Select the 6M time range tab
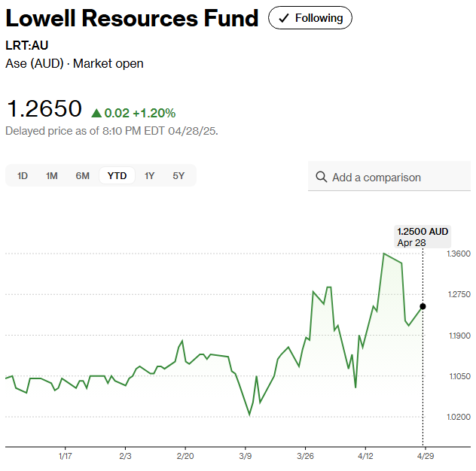 pos(82,175)
